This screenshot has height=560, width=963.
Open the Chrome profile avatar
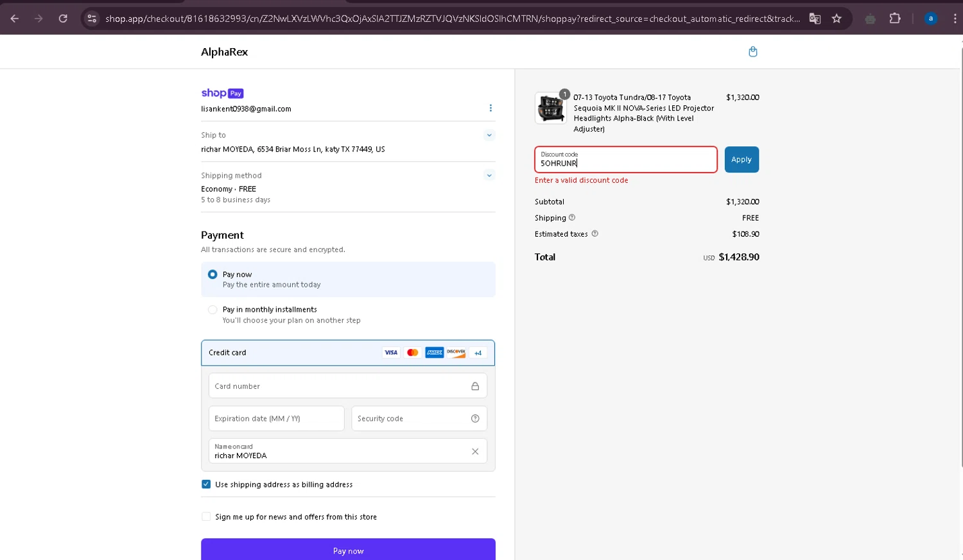tap(930, 19)
